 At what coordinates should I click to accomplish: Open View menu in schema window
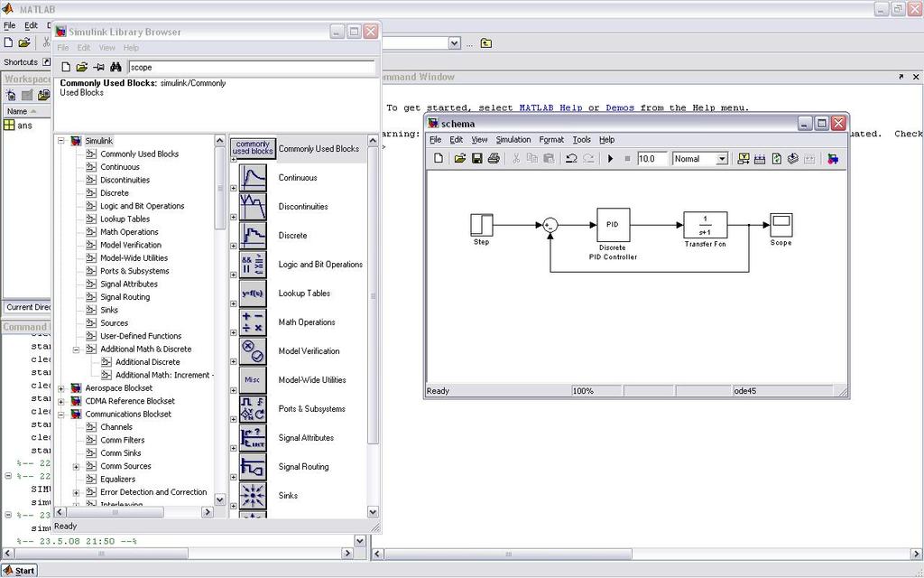pyautogui.click(x=479, y=140)
